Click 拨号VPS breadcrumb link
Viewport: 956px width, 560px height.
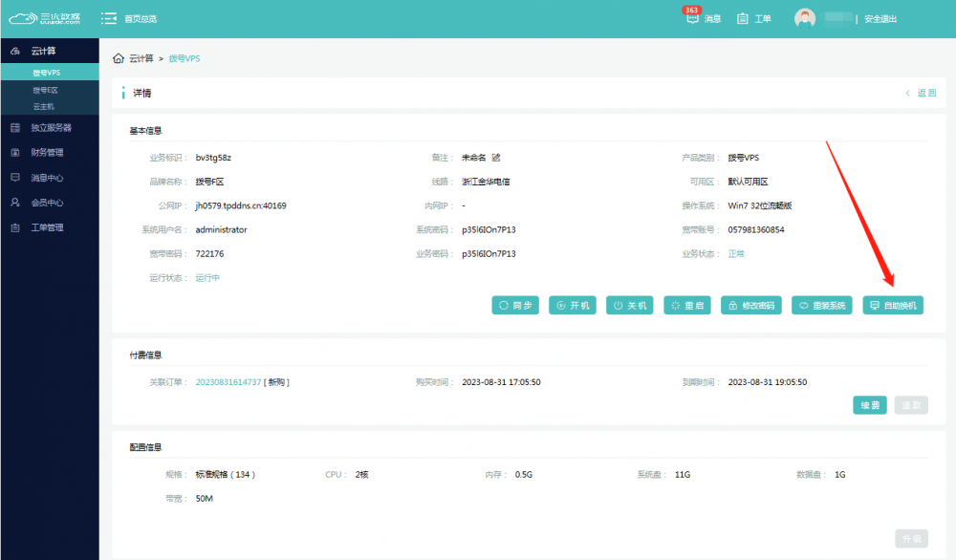(x=185, y=58)
